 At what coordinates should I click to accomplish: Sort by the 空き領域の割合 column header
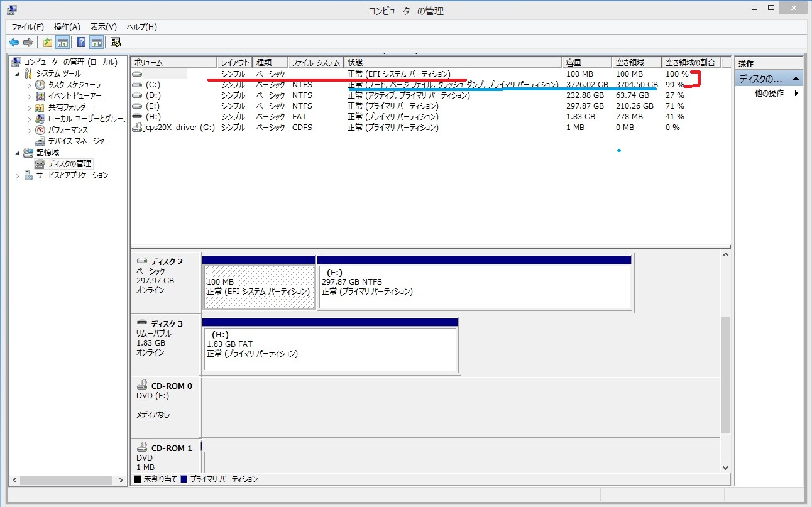(691, 63)
